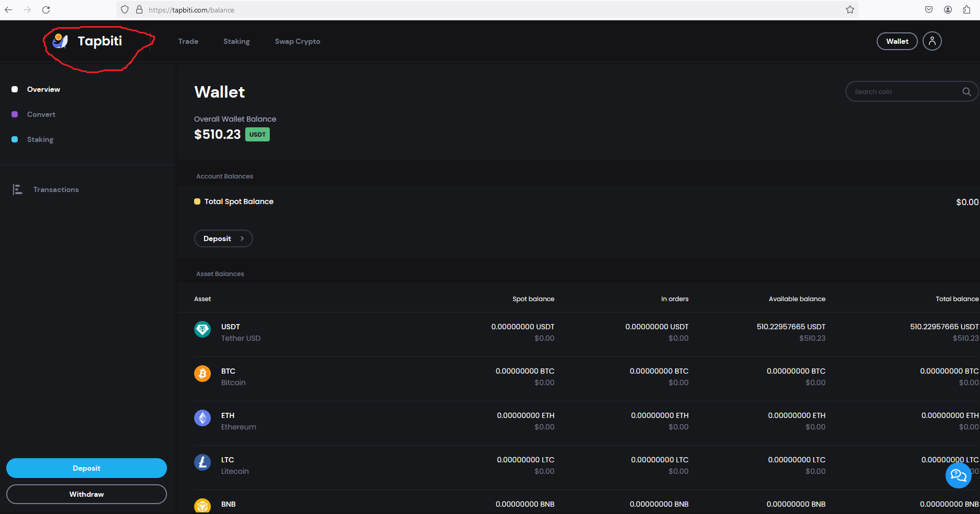Click the site security padlock icon
This screenshot has height=514, width=980.
[139, 9]
